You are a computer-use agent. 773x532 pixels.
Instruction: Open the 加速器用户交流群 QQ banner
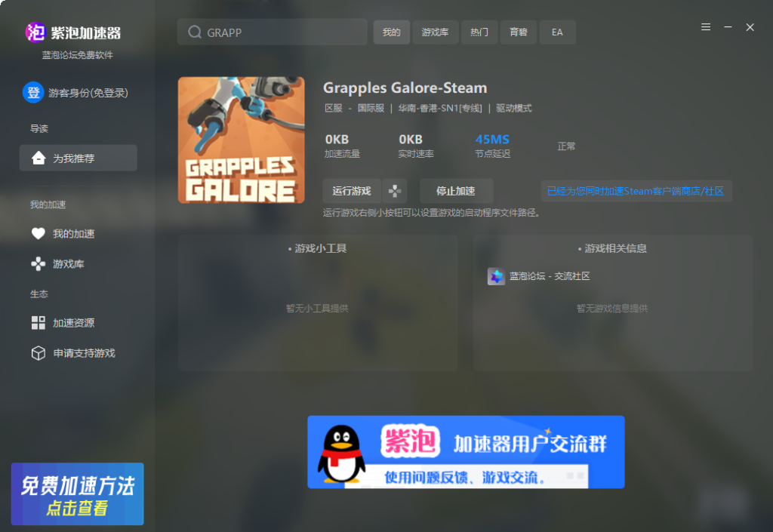pos(466,452)
